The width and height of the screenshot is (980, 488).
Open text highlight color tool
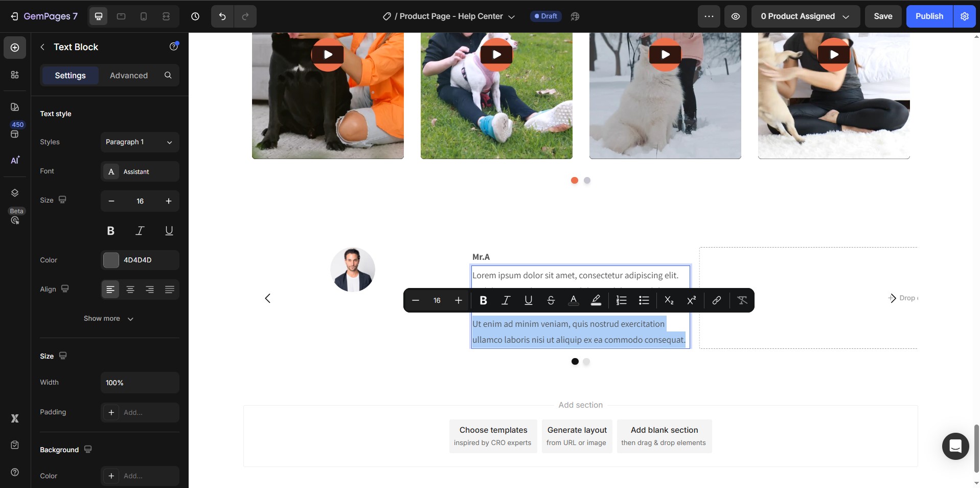596,300
